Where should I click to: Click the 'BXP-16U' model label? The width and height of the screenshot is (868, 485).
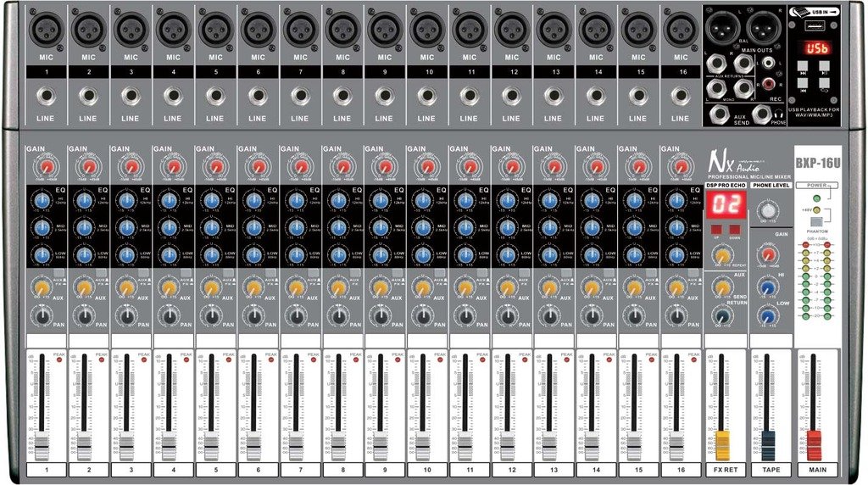point(818,164)
